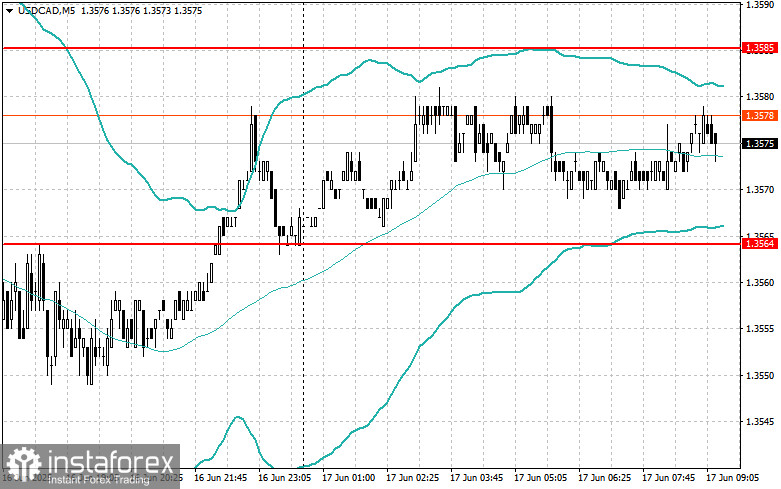Select the 1.3590 price scale value
The image size is (781, 489).
click(x=760, y=4)
